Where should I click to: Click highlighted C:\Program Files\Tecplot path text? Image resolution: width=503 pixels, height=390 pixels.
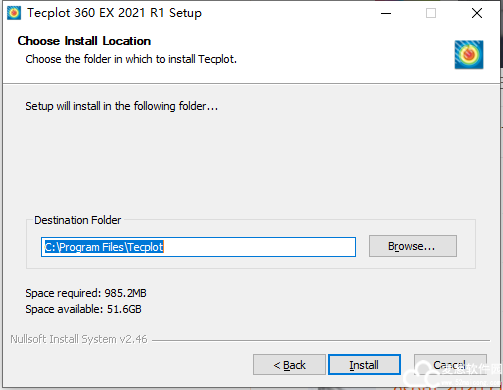click(104, 247)
